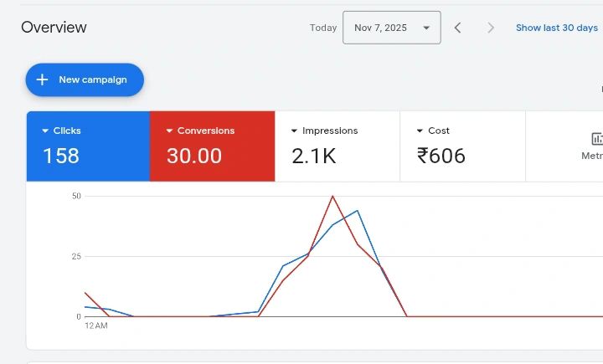Expand the Cost metric dropdown arrow
The image size is (603, 364).
(420, 131)
